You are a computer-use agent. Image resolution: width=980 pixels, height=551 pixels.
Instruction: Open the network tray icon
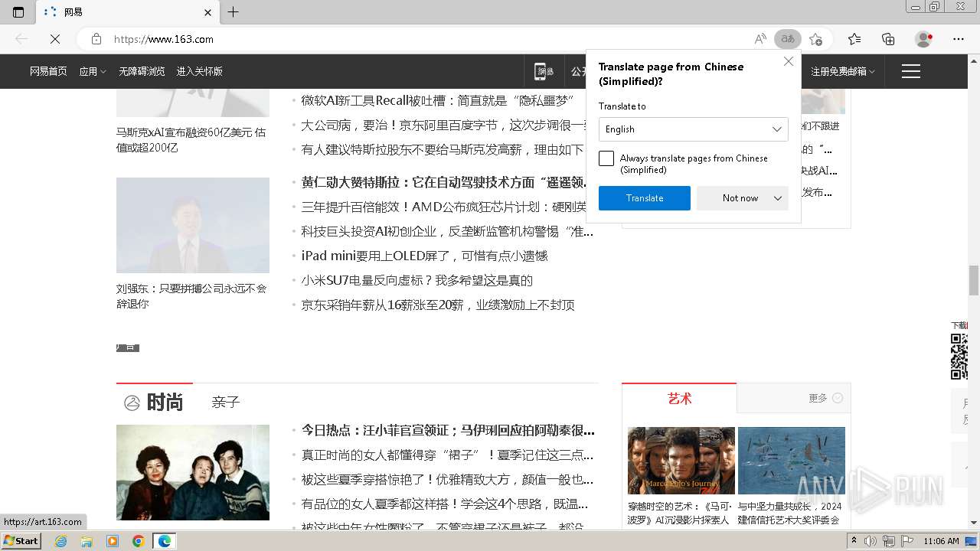(889, 541)
